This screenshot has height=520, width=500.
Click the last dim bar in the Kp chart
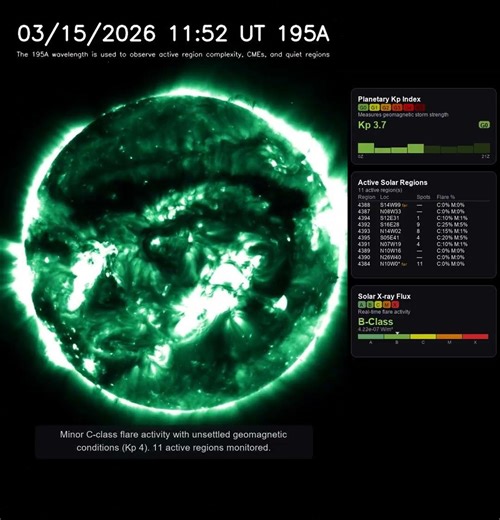(482, 148)
